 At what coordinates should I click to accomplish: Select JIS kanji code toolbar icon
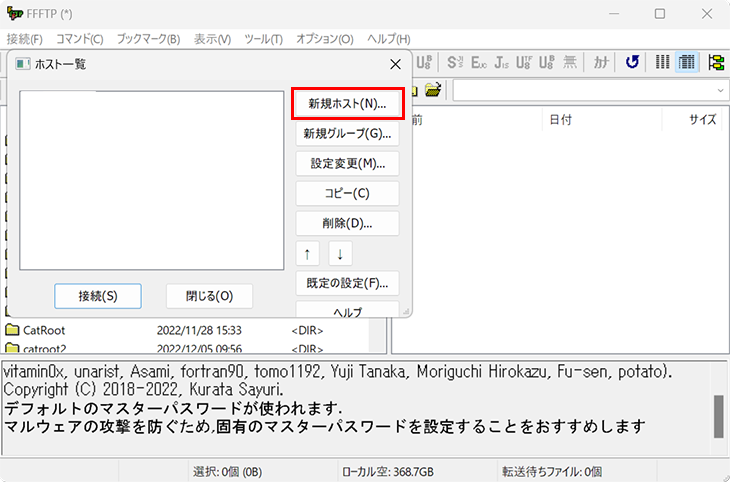coord(501,62)
